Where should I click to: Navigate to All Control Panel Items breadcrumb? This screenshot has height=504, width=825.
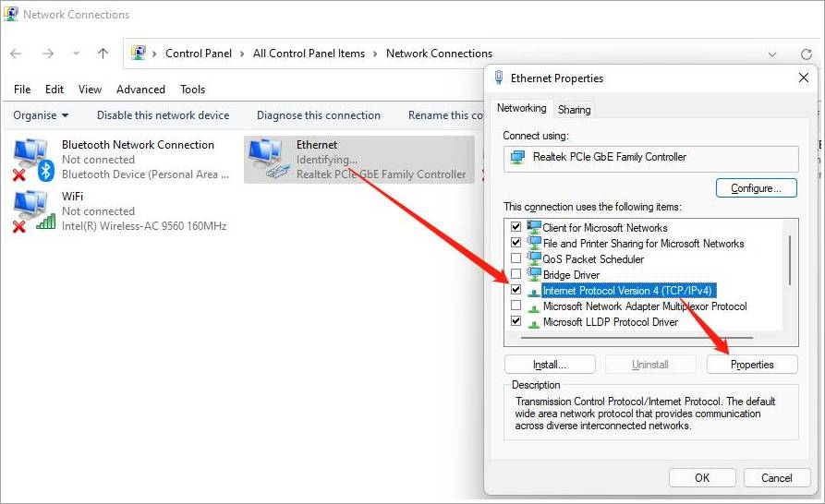(x=309, y=54)
